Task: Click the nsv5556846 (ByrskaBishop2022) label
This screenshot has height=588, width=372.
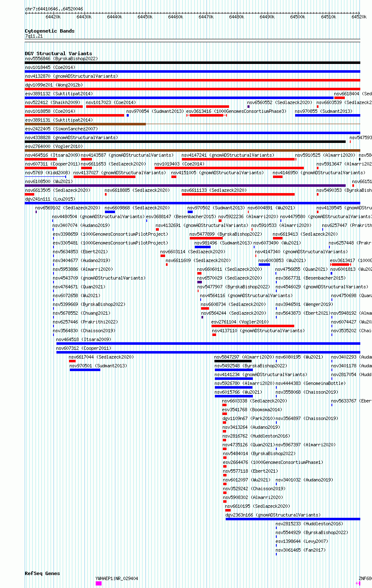Action: click(x=61, y=59)
